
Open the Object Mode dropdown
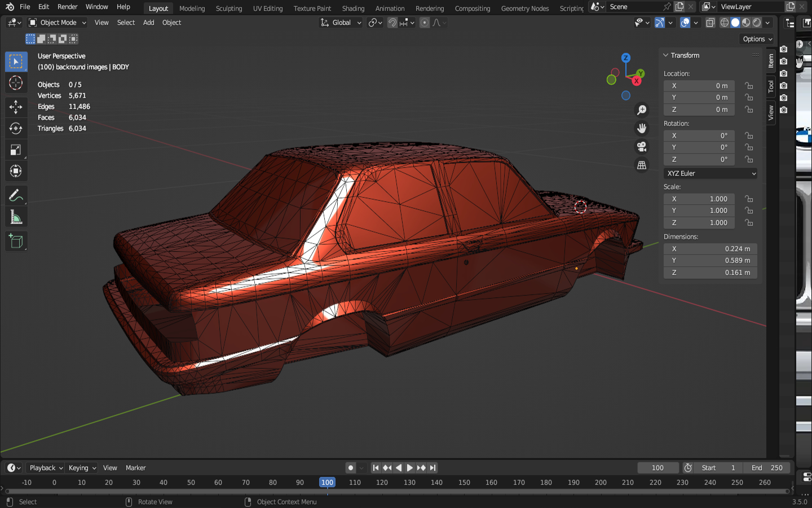[x=58, y=23]
